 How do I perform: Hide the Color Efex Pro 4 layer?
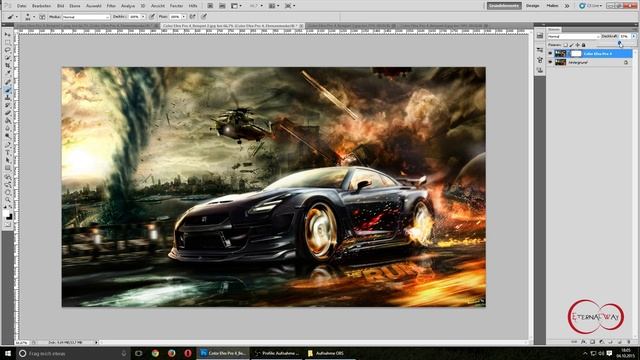550,53
